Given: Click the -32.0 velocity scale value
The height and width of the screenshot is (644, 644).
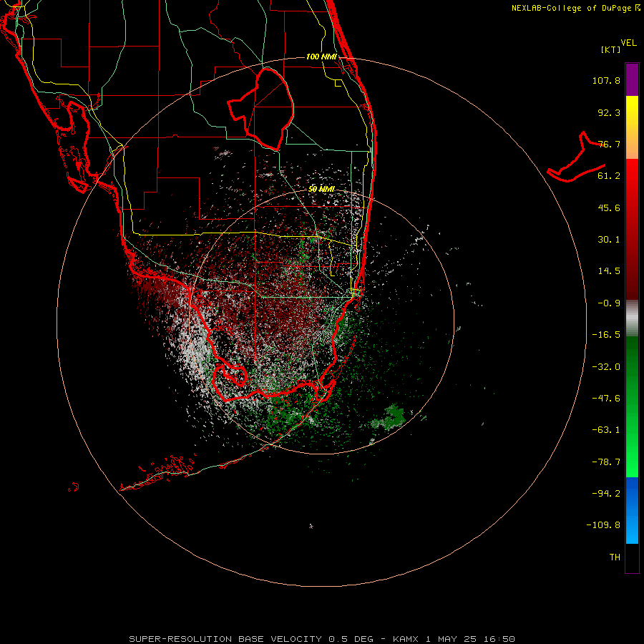Looking at the screenshot, I should tap(606, 367).
